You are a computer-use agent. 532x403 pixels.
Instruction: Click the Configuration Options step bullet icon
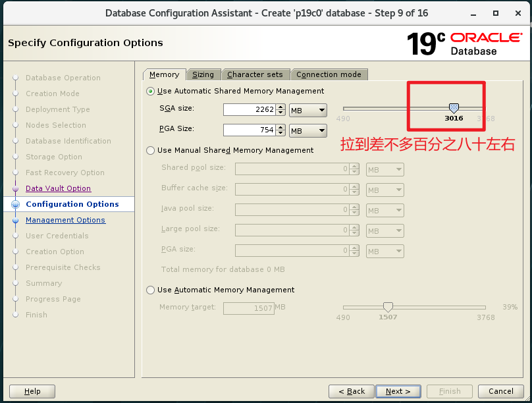coord(15,204)
